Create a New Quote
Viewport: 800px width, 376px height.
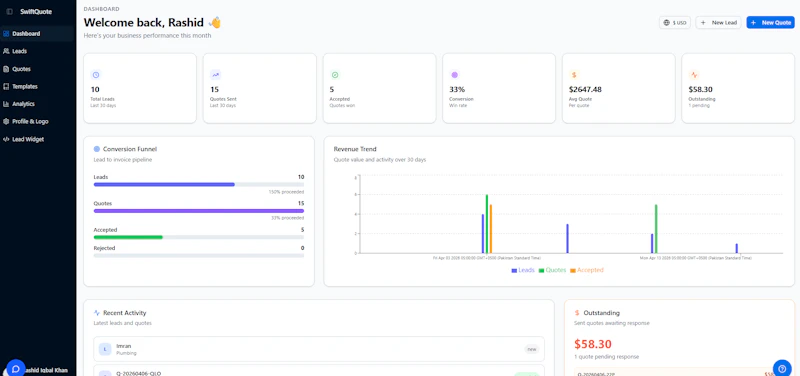tap(770, 22)
